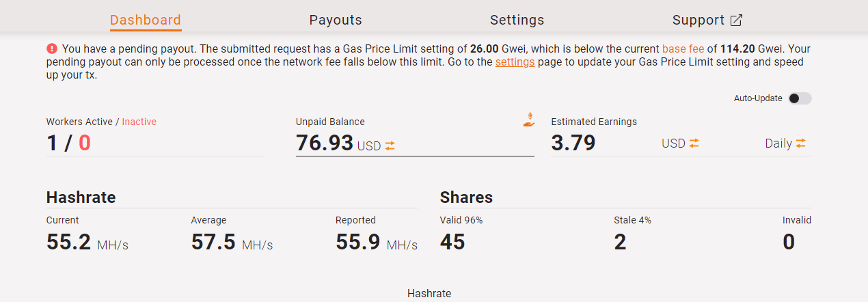Screen dimensions: 868x302
Task: Click the red Inactive workers label
Action: point(139,122)
